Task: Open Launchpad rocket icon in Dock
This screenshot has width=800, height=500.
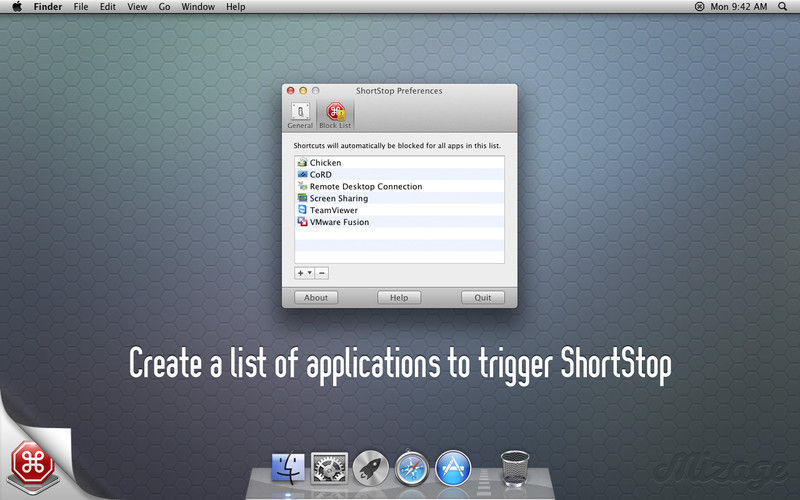Action: 371,468
